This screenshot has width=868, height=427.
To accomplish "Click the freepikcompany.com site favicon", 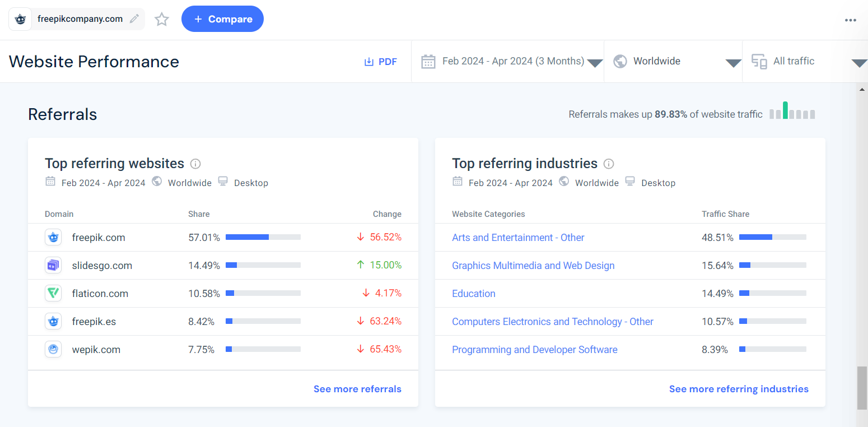I will click(20, 19).
